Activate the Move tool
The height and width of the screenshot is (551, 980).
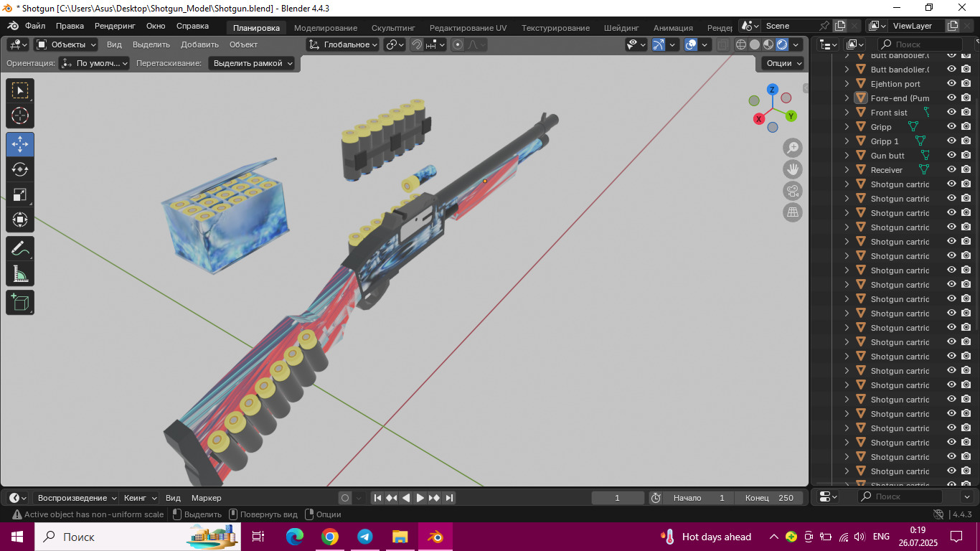[20, 144]
